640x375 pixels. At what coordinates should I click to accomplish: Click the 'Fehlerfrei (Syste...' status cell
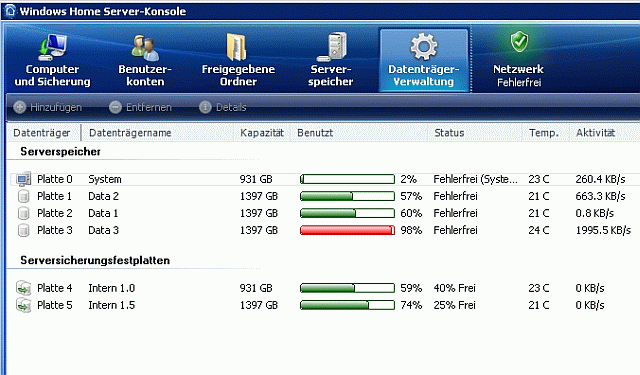476,179
